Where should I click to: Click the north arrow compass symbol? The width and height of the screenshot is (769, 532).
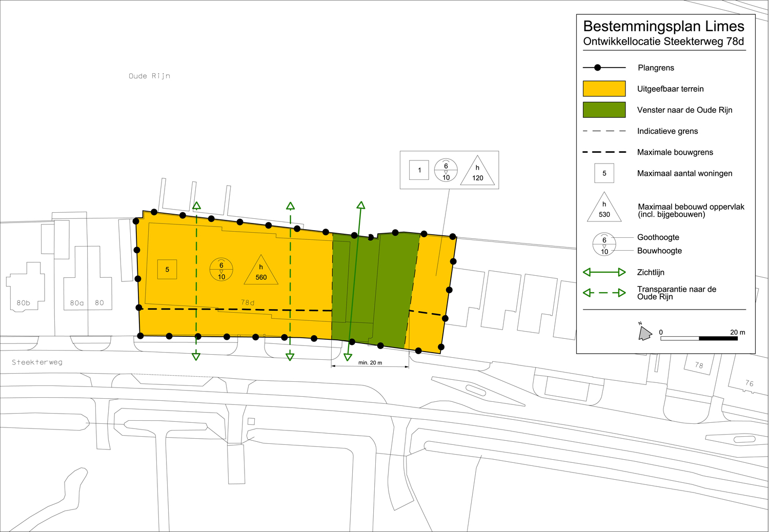pos(644,332)
